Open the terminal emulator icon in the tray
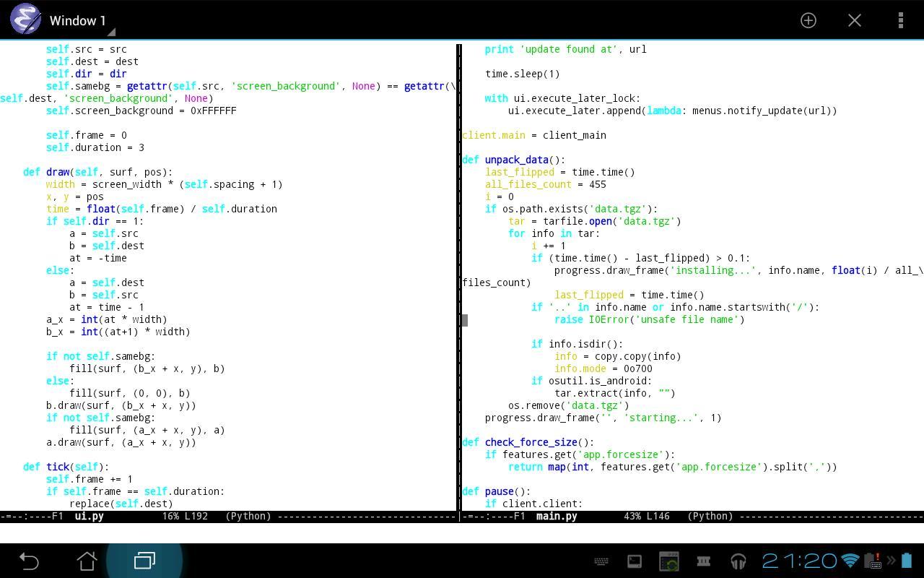Screen dimensions: 924x578 tap(634, 561)
